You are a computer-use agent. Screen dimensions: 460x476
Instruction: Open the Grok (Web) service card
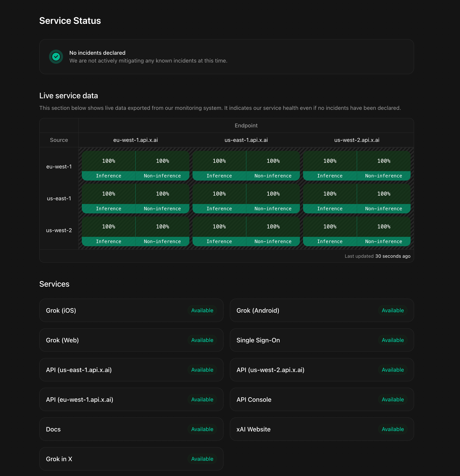[x=131, y=340]
